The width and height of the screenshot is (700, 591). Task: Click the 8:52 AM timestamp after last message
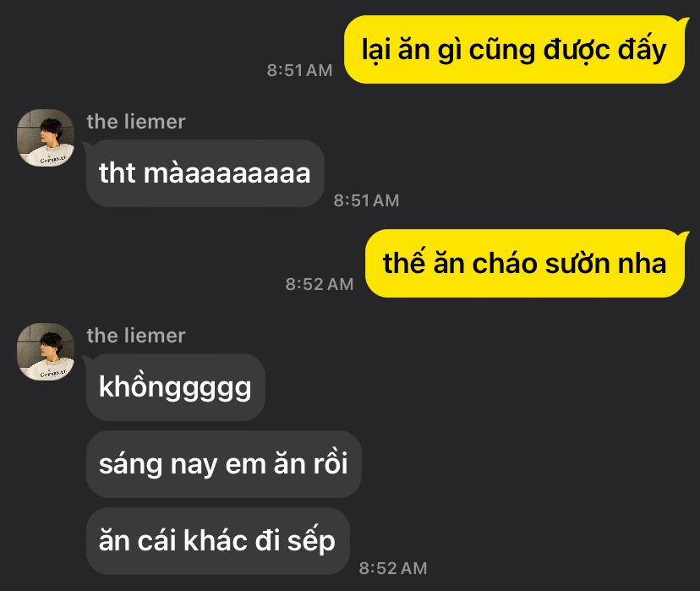pyautogui.click(x=393, y=568)
